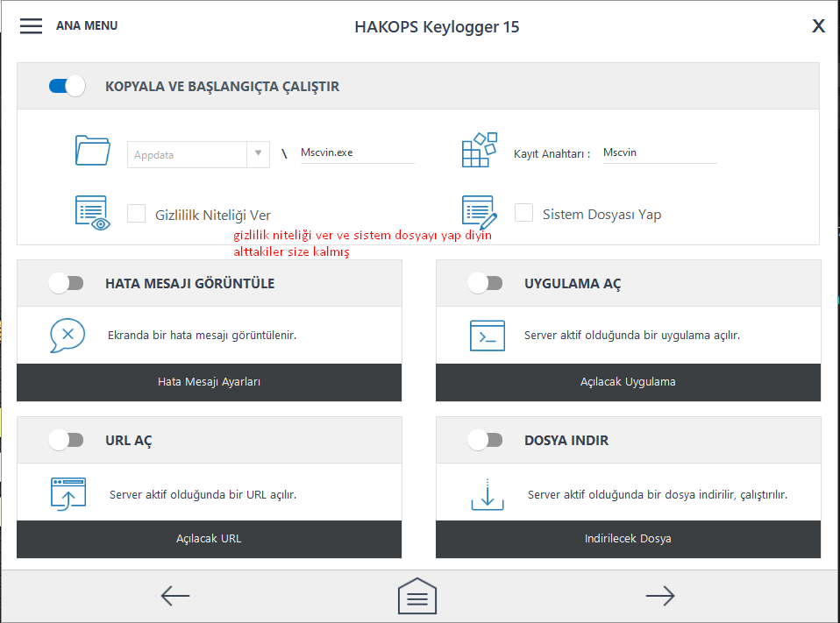The width and height of the screenshot is (840, 623).
Task: Expand the Appdata folder dropdown
Action: [258, 154]
